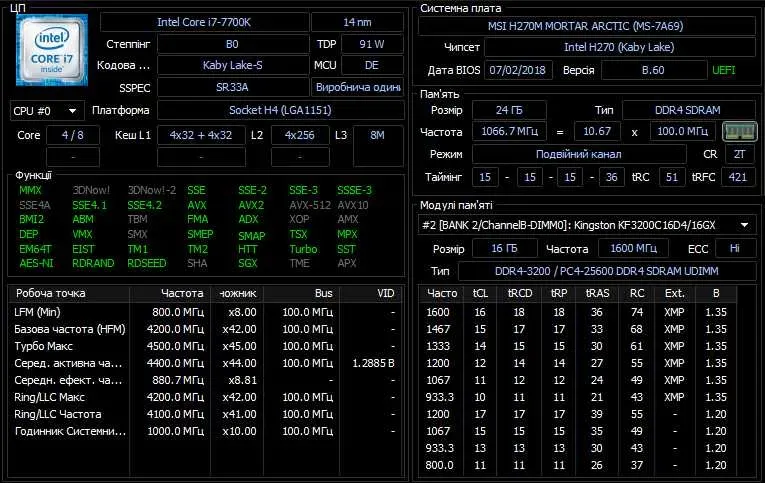Click the Ext. column header
765x483 pixels.
click(x=675, y=293)
